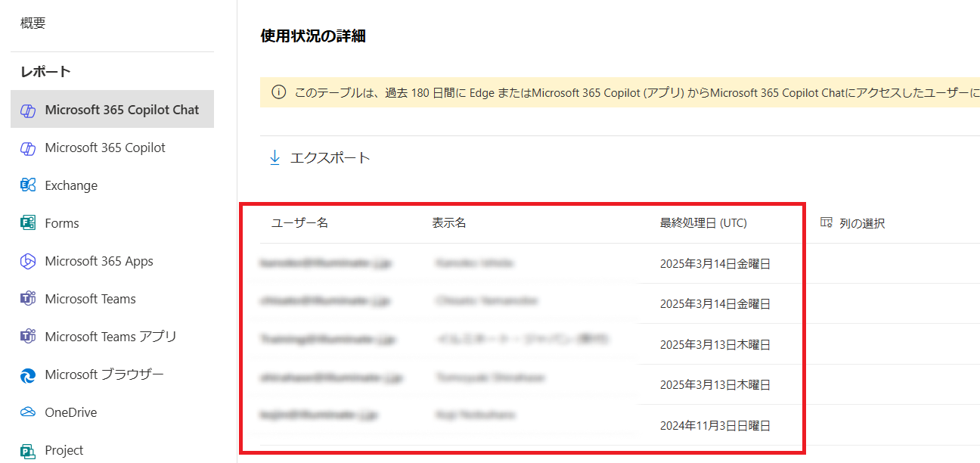
Task: Click the banner text about 過去 180 日間
Action: click(637, 92)
